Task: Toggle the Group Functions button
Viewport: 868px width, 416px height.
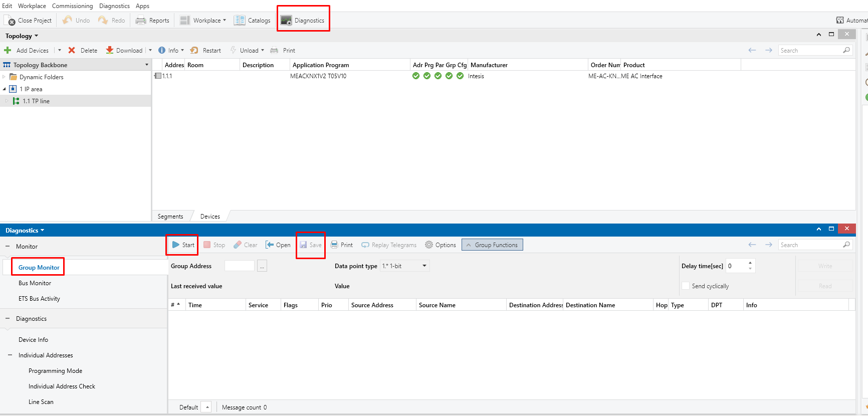Action: coord(492,245)
